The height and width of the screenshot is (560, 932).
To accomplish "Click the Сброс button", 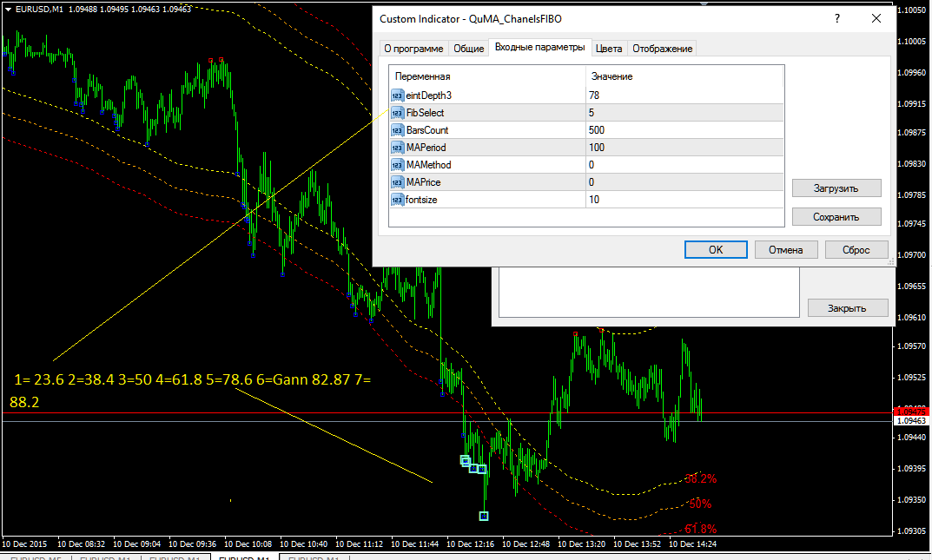I will tap(856, 250).
